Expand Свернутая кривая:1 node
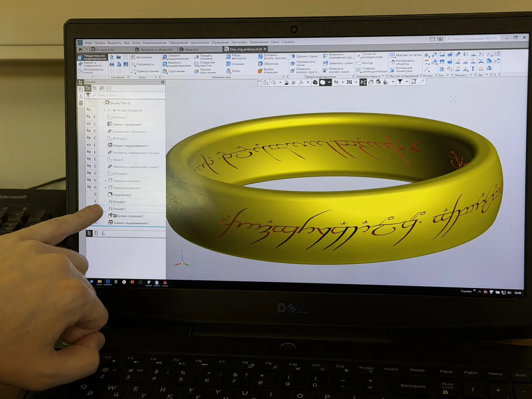The image size is (532, 399). 106,181
